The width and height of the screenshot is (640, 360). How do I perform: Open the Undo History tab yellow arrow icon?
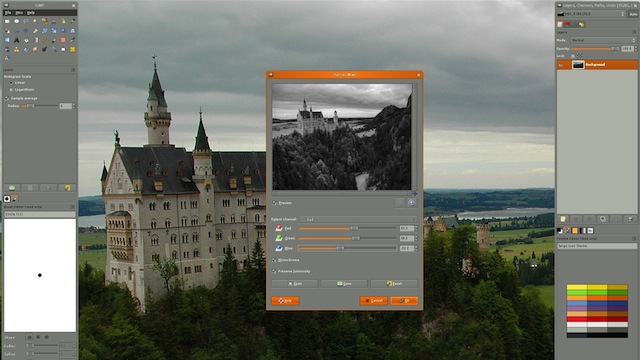581,24
